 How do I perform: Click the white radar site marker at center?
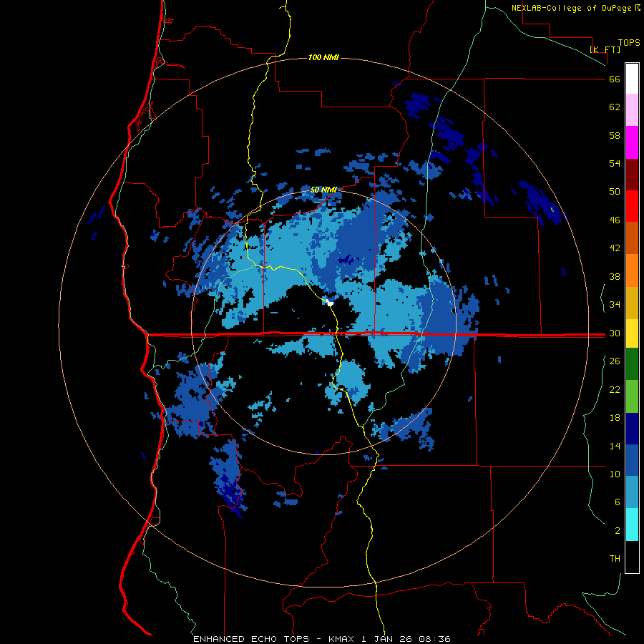pyautogui.click(x=329, y=303)
